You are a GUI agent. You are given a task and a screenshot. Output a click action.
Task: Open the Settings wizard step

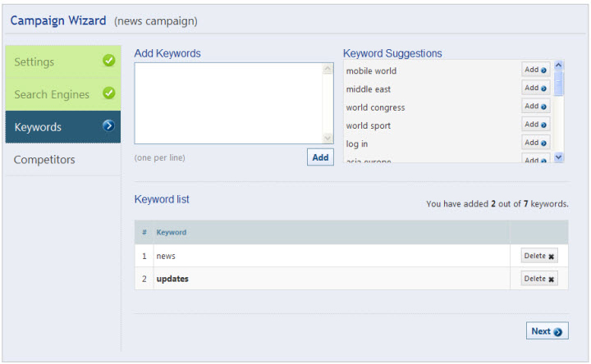click(34, 62)
